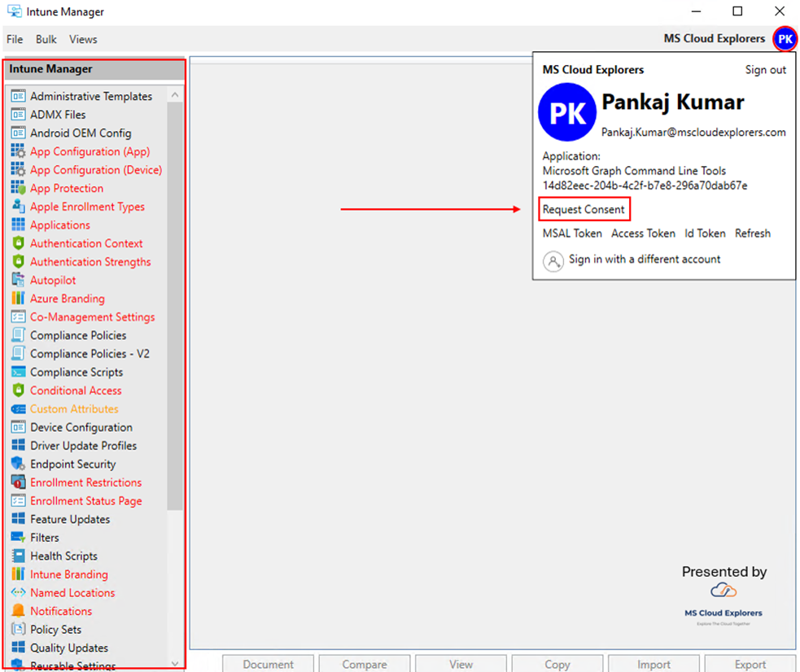
Task: Click the sidebar scroll up arrow
Action: 175,95
